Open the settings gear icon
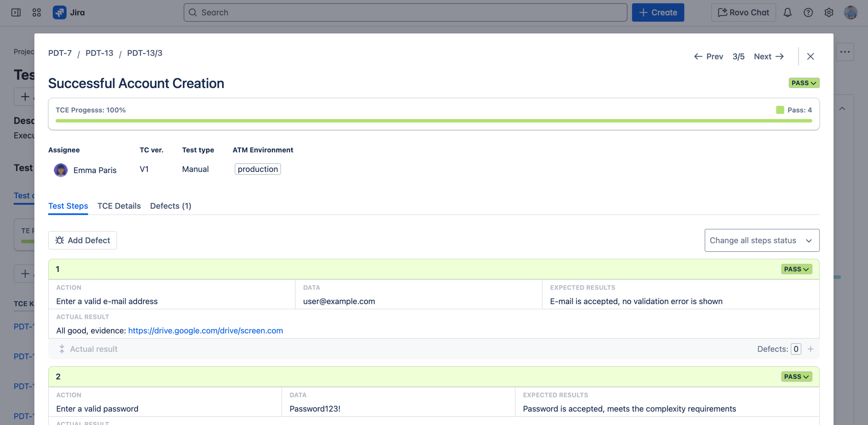Viewport: 868px width, 425px height. pyautogui.click(x=829, y=13)
